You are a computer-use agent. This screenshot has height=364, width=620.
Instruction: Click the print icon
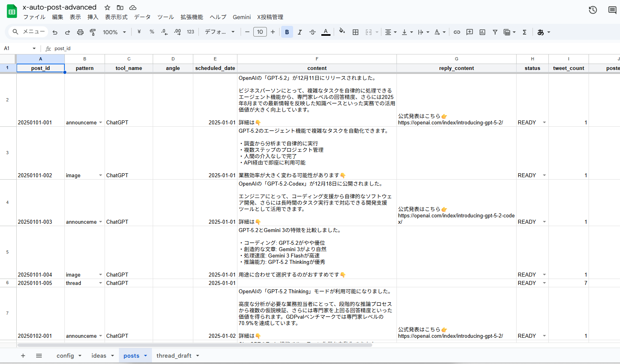(80, 32)
